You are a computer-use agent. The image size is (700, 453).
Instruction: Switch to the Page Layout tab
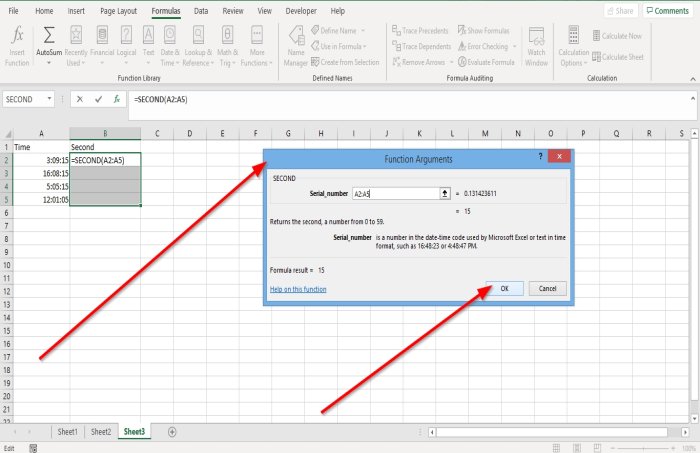(118, 11)
